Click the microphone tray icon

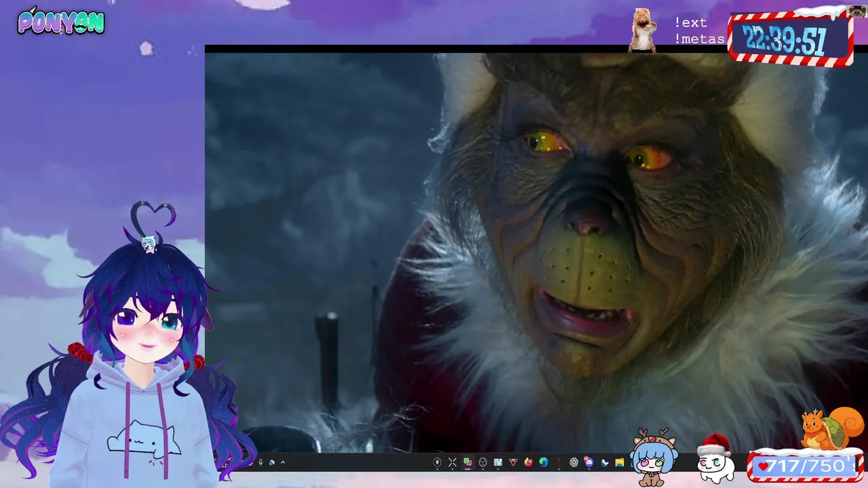(260, 463)
